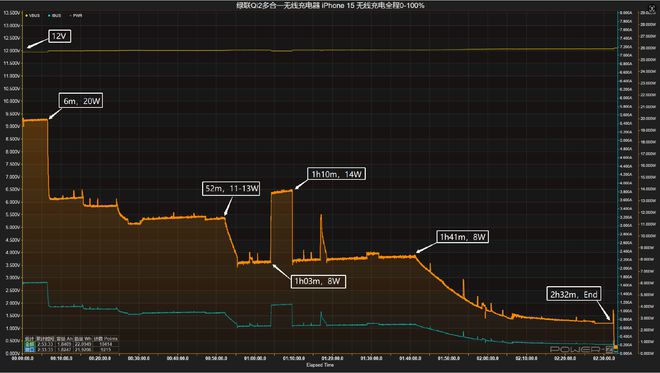Click the "2h32m, End" annotation label

click(x=574, y=294)
